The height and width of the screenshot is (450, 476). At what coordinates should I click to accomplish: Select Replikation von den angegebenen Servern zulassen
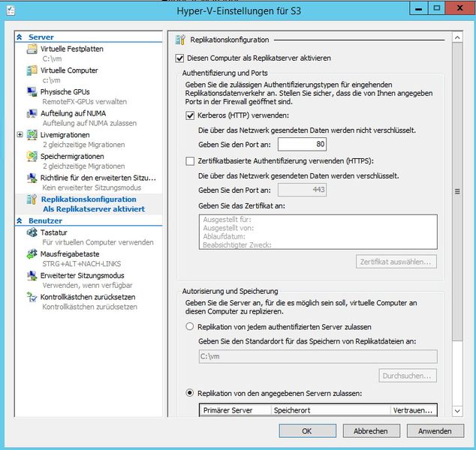tap(190, 393)
